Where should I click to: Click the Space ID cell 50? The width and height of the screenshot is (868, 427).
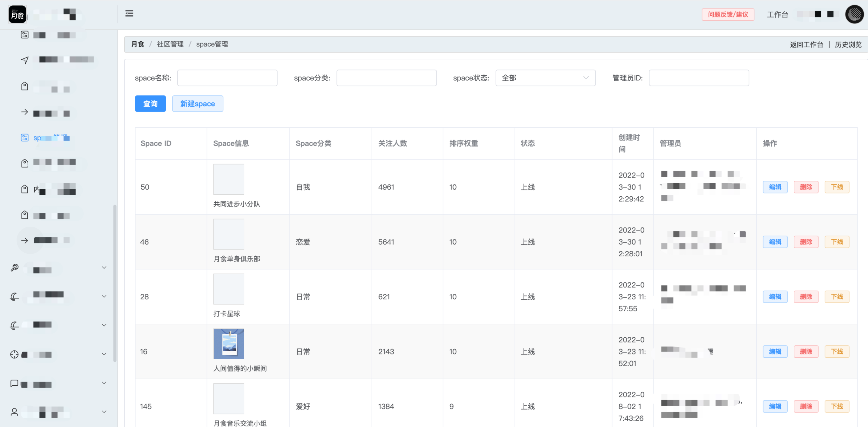[145, 187]
